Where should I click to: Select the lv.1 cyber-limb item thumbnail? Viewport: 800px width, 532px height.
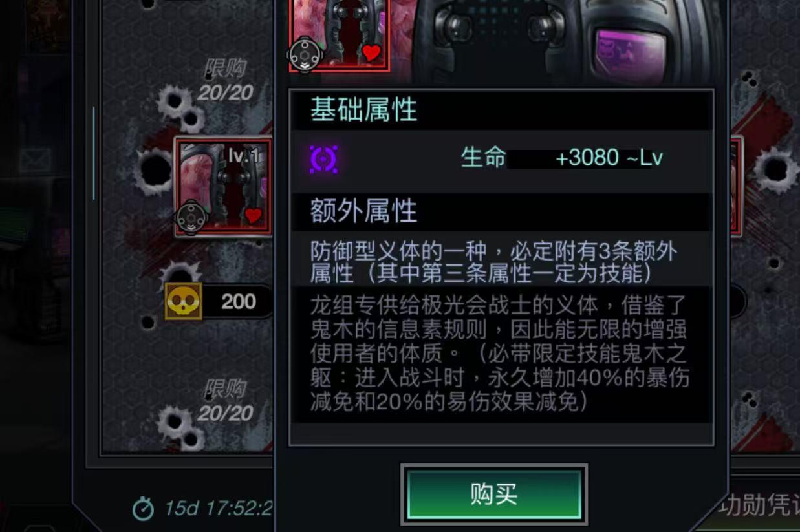tap(224, 186)
